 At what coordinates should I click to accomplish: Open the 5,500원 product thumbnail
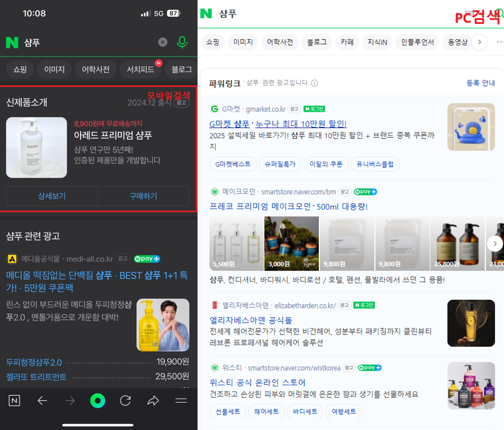(236, 243)
